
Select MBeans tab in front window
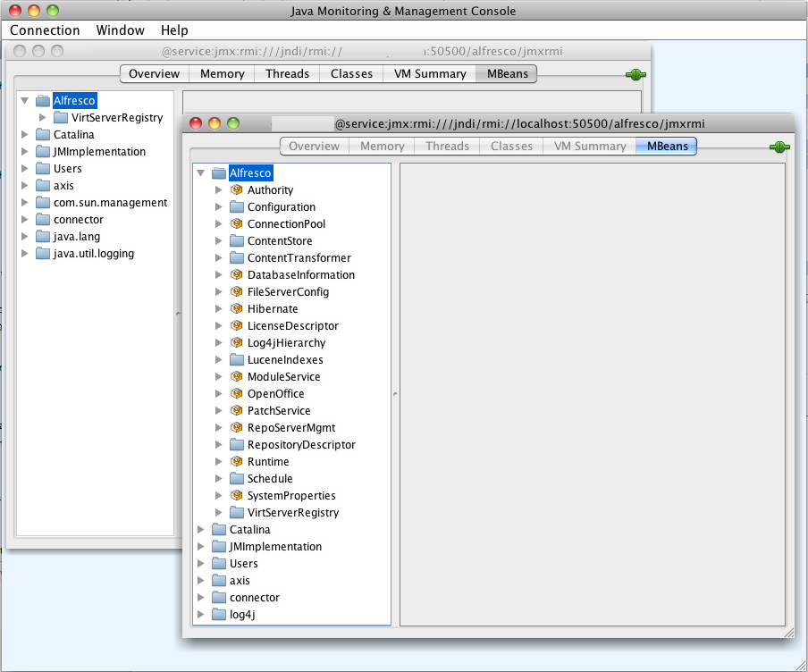pos(667,147)
